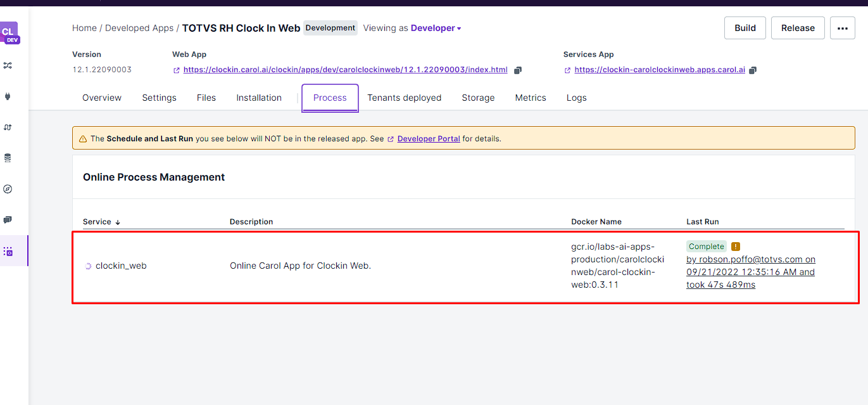
Task: Switch to the Files tab
Action: [206, 98]
